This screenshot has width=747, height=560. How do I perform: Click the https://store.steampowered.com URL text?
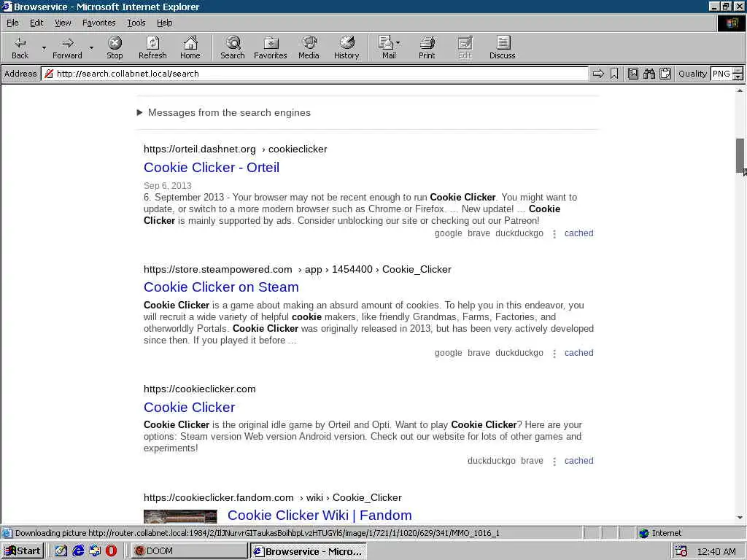click(217, 270)
